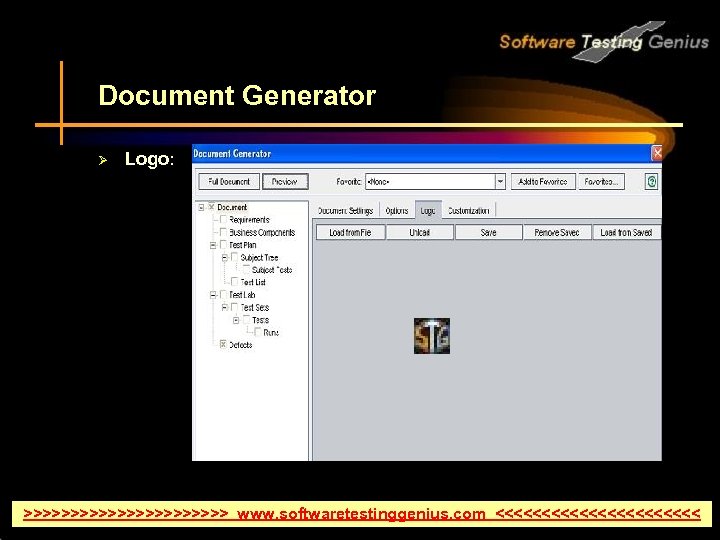Open the www.softwaretestinggenius.com link

pyautogui.click(x=361, y=514)
